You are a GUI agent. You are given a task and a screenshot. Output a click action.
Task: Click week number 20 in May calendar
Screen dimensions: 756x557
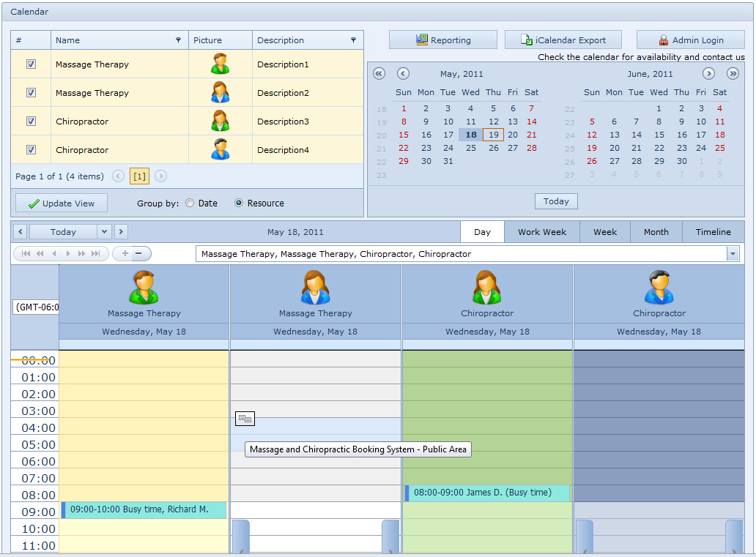(382, 135)
